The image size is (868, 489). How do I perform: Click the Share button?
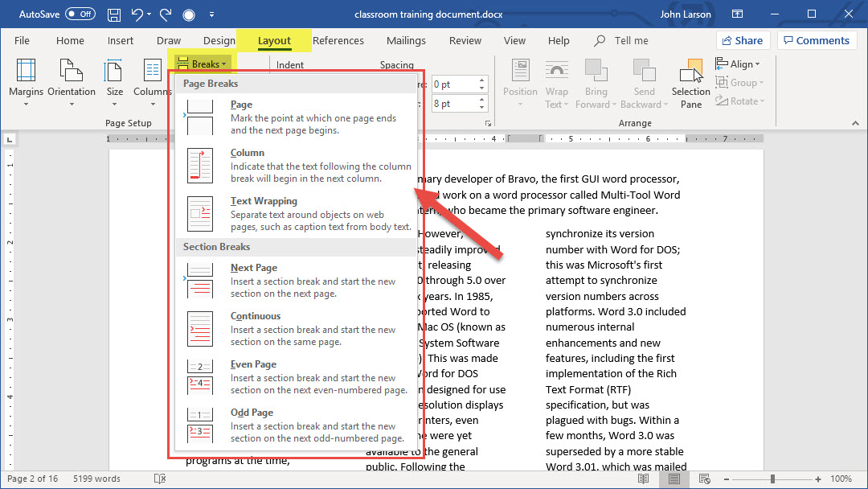point(742,41)
